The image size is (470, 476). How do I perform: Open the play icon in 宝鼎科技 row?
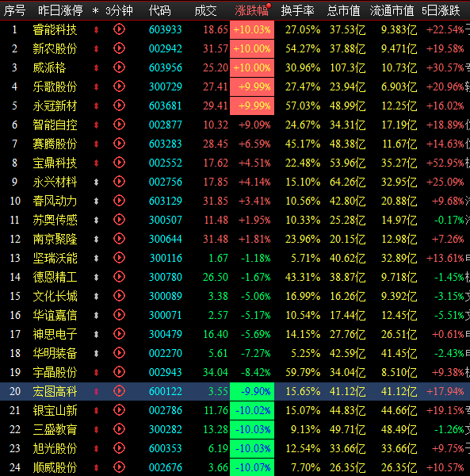pyautogui.click(x=119, y=163)
